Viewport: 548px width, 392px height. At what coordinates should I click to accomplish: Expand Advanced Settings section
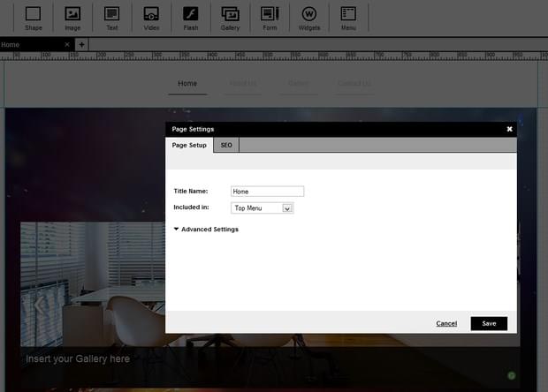point(206,230)
